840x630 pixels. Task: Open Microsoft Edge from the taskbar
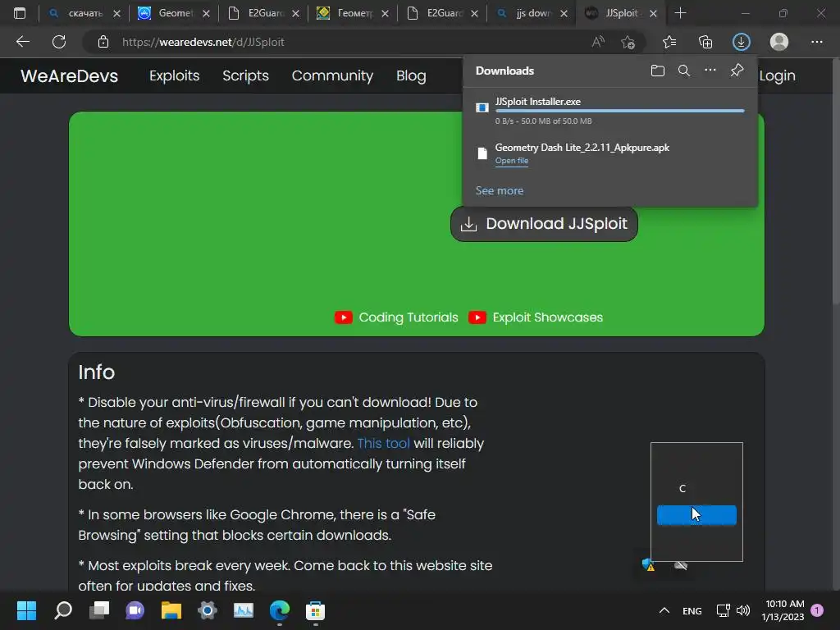pyautogui.click(x=280, y=610)
